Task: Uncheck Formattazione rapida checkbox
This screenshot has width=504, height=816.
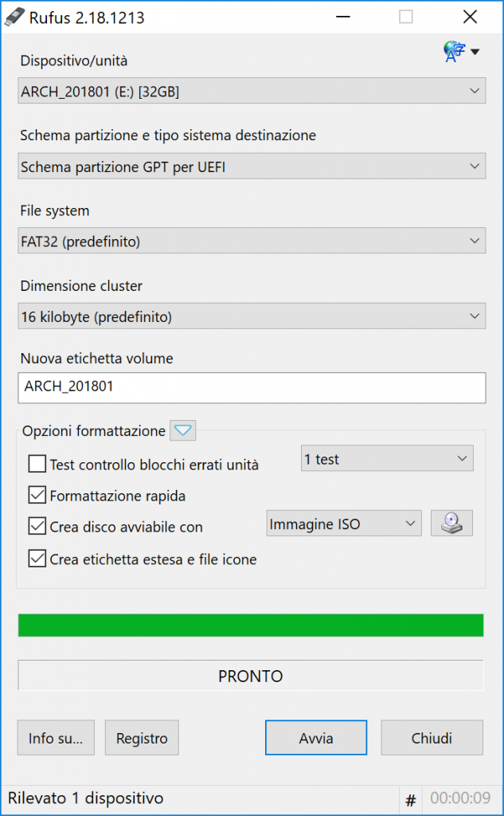Action: pyautogui.click(x=37, y=496)
